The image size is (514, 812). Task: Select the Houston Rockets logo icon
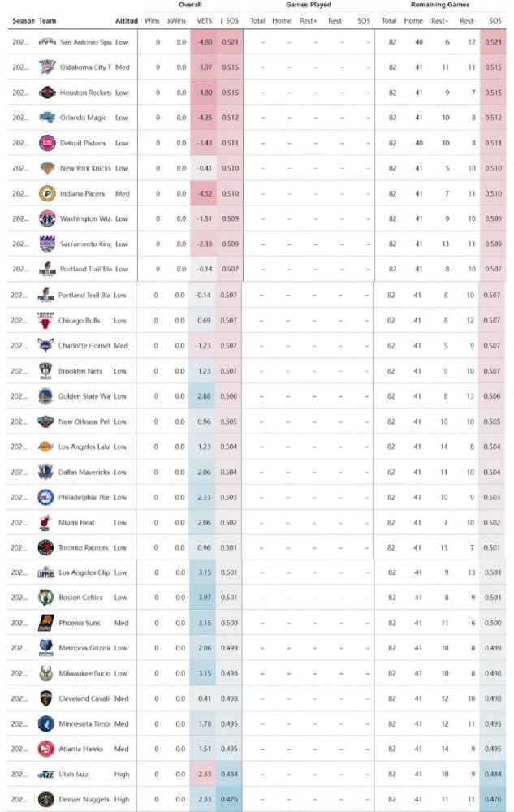(x=47, y=93)
